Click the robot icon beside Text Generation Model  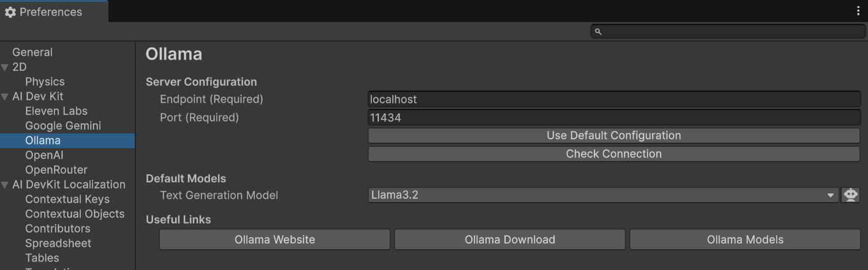click(851, 195)
